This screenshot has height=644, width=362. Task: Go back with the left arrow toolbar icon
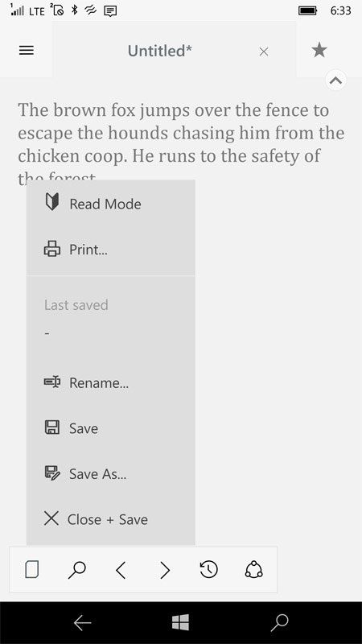tap(121, 570)
